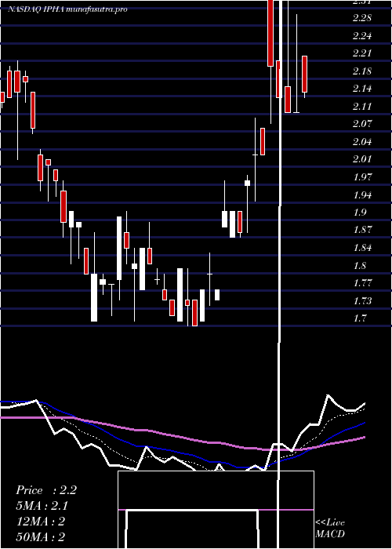Image resolution: width=392 pixels, height=549 pixels.
Task: Click the 12MA : 2 readout
Action: click(41, 522)
